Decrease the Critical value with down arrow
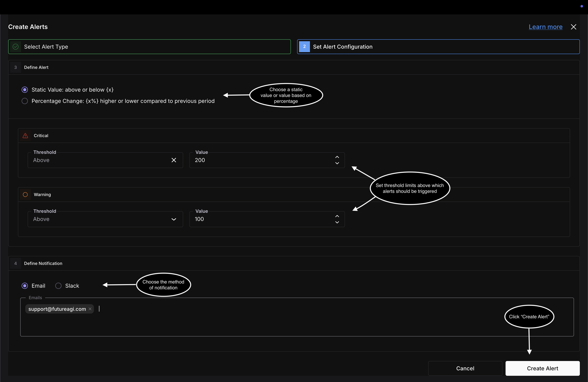Image resolution: width=588 pixels, height=382 pixels. pyautogui.click(x=337, y=163)
